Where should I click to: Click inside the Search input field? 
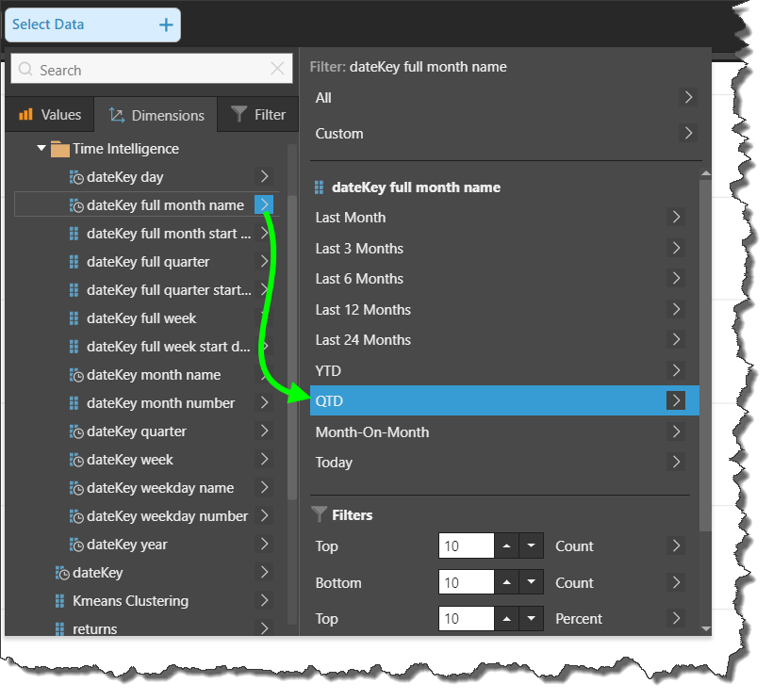pyautogui.click(x=152, y=69)
